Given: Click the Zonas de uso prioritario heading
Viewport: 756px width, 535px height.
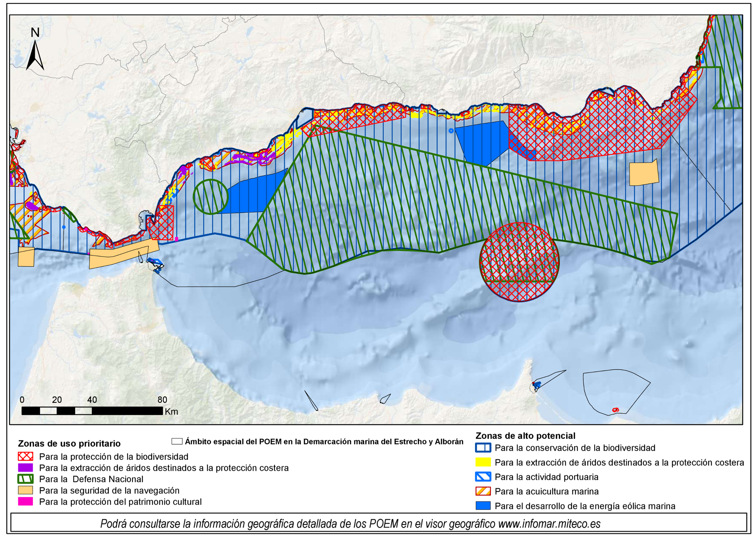Looking at the screenshot, I should click(x=69, y=443).
